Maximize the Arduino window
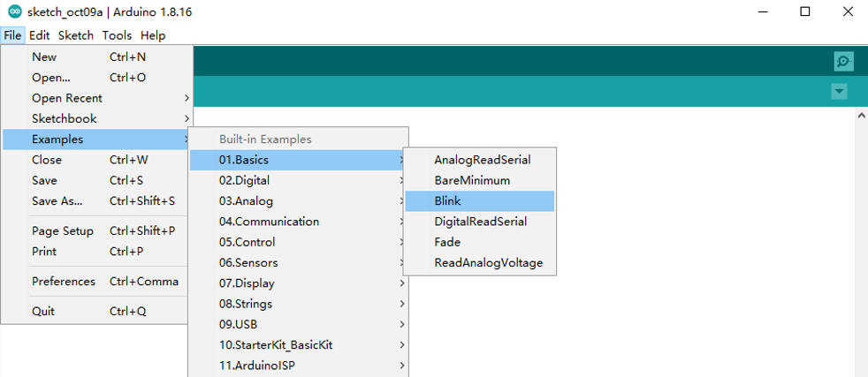 tap(805, 11)
